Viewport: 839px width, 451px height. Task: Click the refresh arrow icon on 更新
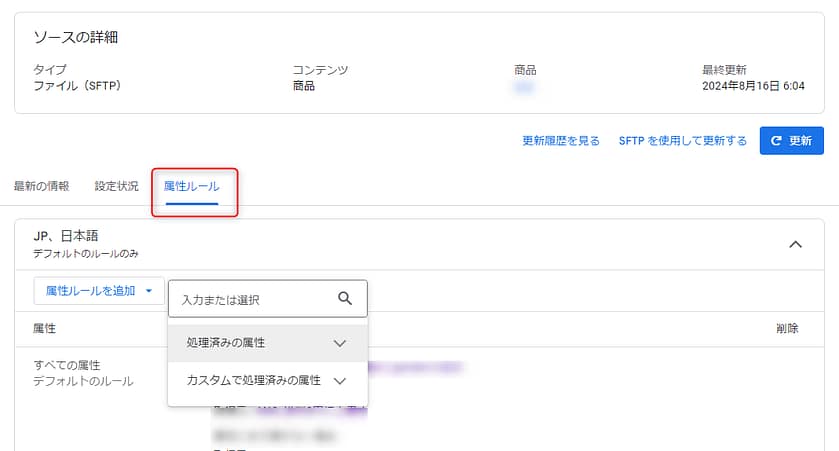[x=775, y=141]
